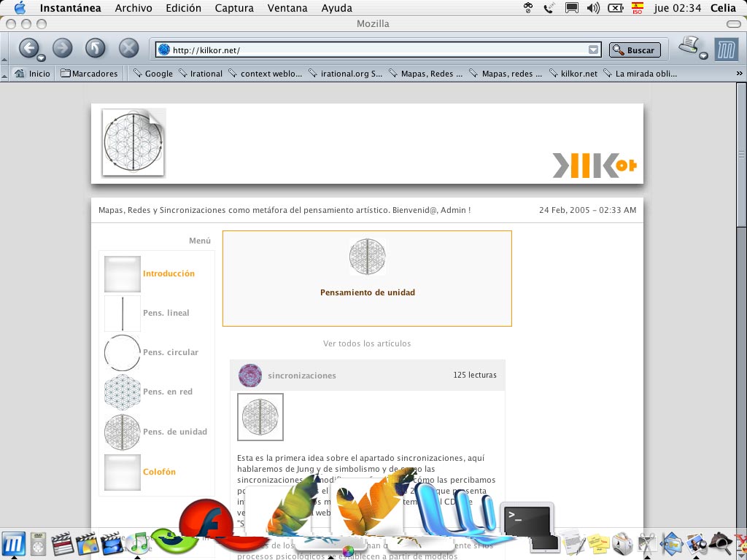Select 'Pens. circular' in the side menu
Viewport: 747px width, 560px height.
point(170,352)
